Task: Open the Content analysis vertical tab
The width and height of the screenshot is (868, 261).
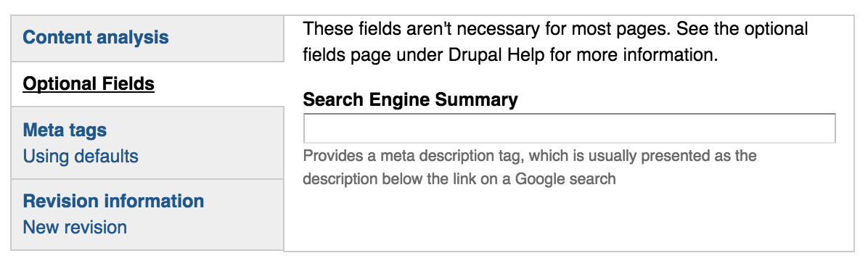Action: click(147, 38)
